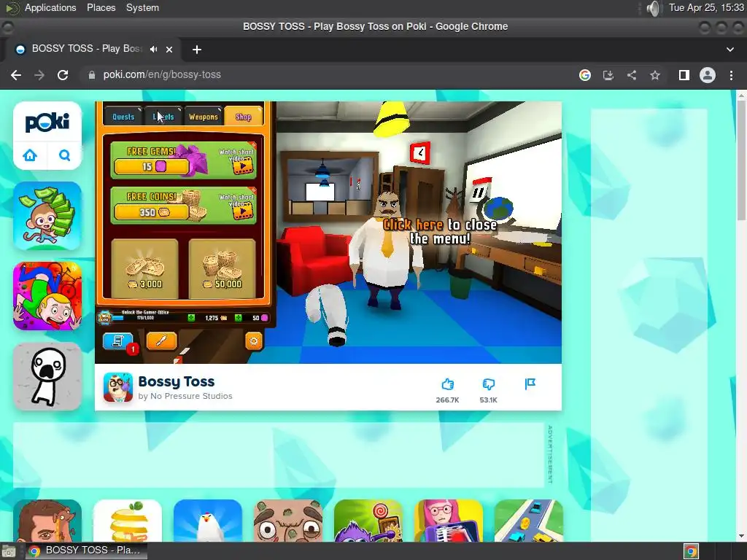Reload the Poki page
The height and width of the screenshot is (560, 747).
click(x=63, y=75)
